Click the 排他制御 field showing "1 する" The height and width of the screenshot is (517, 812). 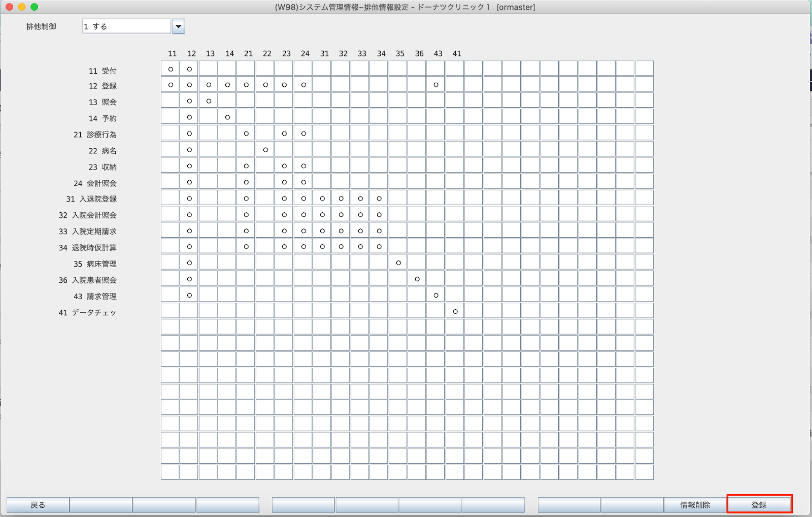click(x=126, y=26)
